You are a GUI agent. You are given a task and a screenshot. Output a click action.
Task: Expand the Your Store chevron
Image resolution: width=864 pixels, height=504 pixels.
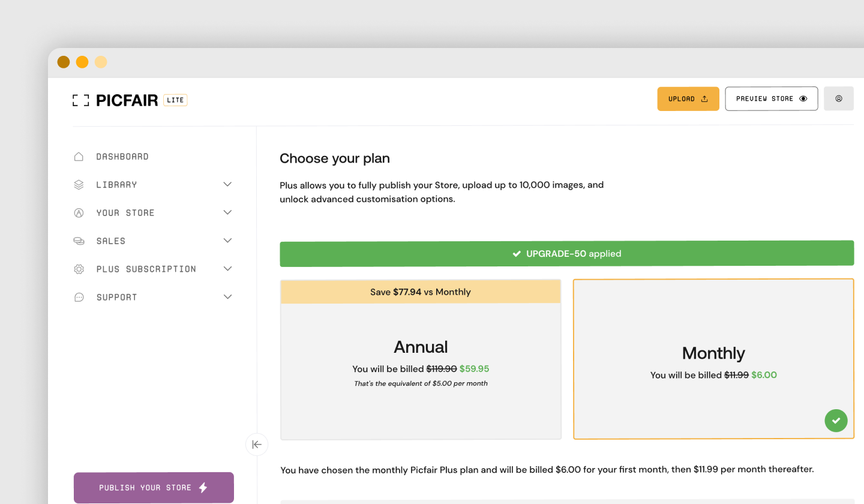[x=227, y=212]
